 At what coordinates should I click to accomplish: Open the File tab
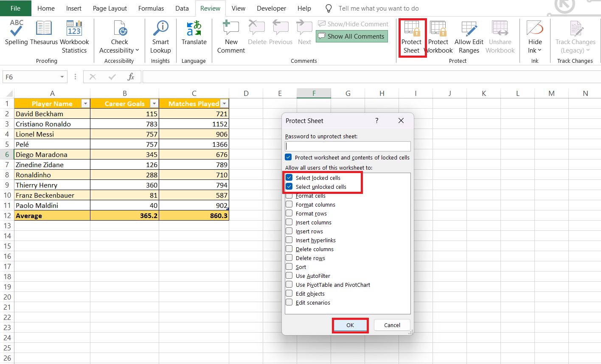pos(15,8)
